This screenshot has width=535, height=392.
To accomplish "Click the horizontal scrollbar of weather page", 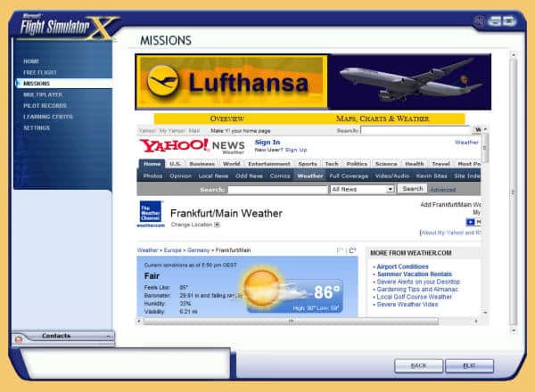I will 290,321.
